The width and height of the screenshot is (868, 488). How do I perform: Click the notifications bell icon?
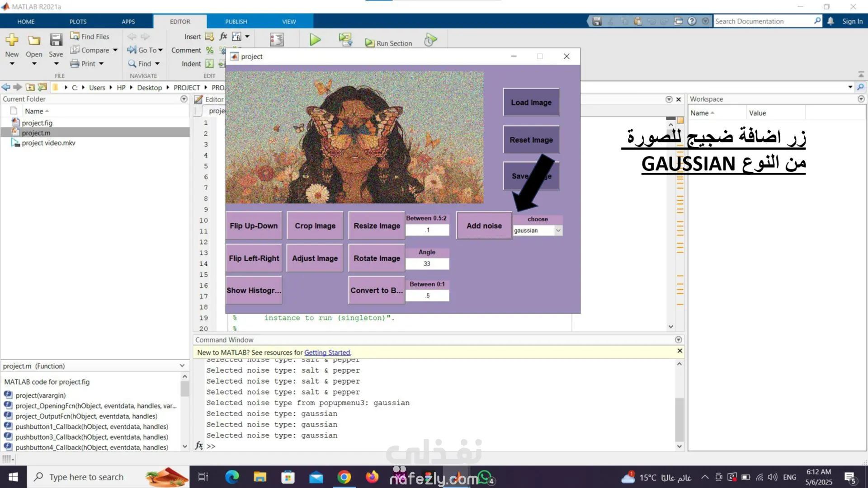(x=830, y=21)
